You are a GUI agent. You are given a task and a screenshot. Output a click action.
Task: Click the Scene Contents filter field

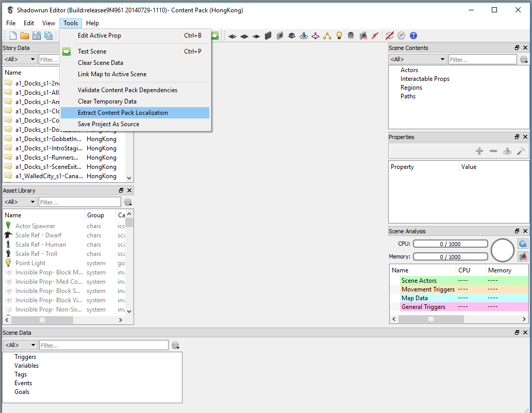click(x=483, y=60)
